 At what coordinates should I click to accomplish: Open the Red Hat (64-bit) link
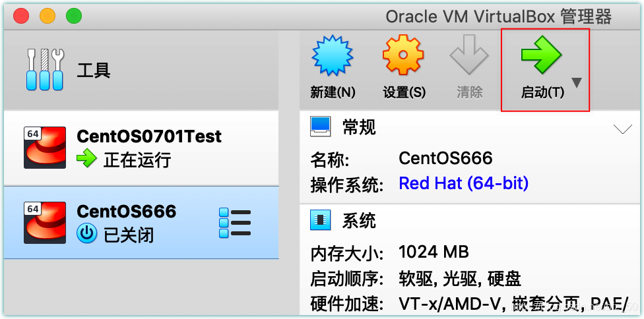(464, 183)
